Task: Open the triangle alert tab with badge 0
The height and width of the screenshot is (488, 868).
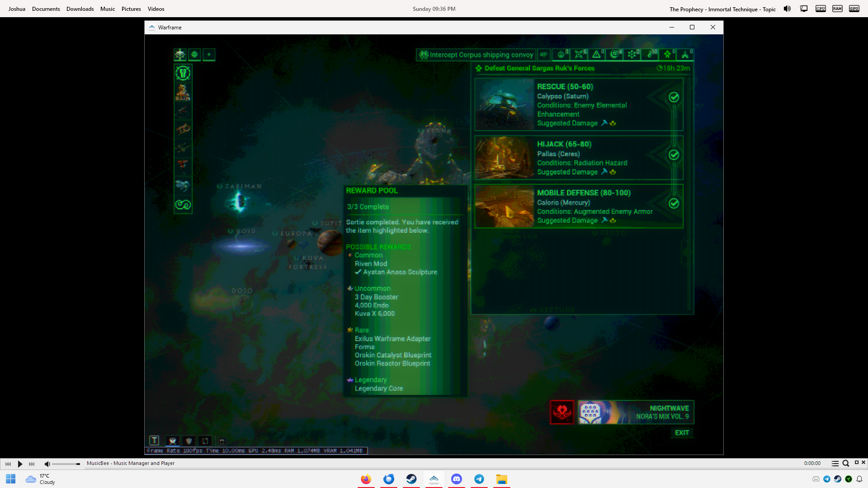Action: tap(597, 55)
